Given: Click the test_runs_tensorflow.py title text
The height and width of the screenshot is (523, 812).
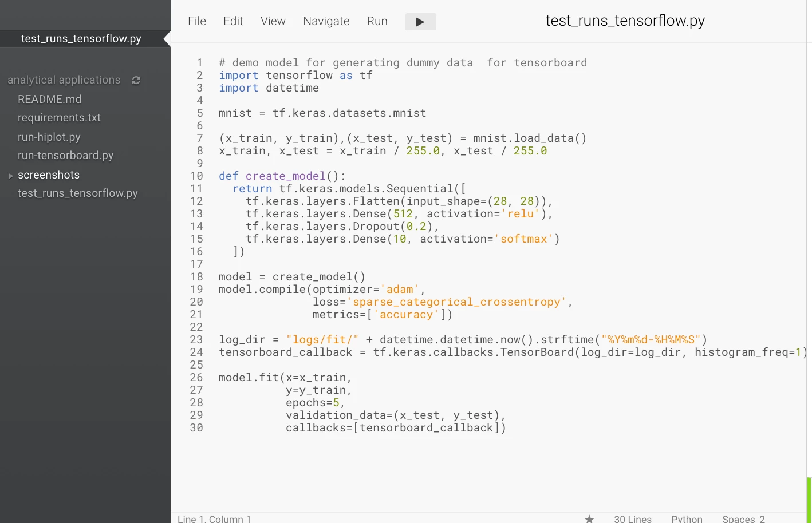Looking at the screenshot, I should tap(625, 21).
